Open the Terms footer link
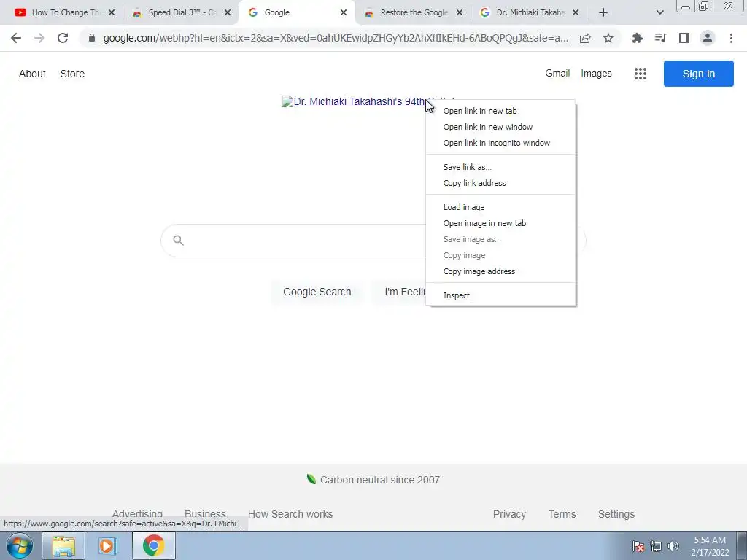Screen dimensions: 747x560 coord(562,514)
